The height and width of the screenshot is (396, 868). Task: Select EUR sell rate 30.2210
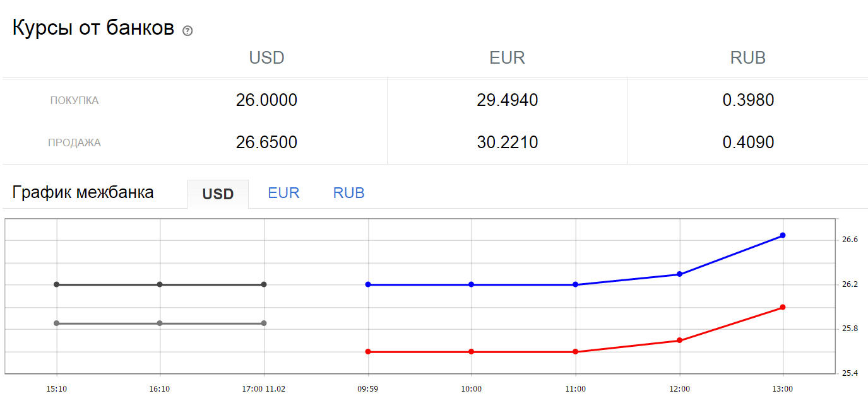pyautogui.click(x=507, y=143)
